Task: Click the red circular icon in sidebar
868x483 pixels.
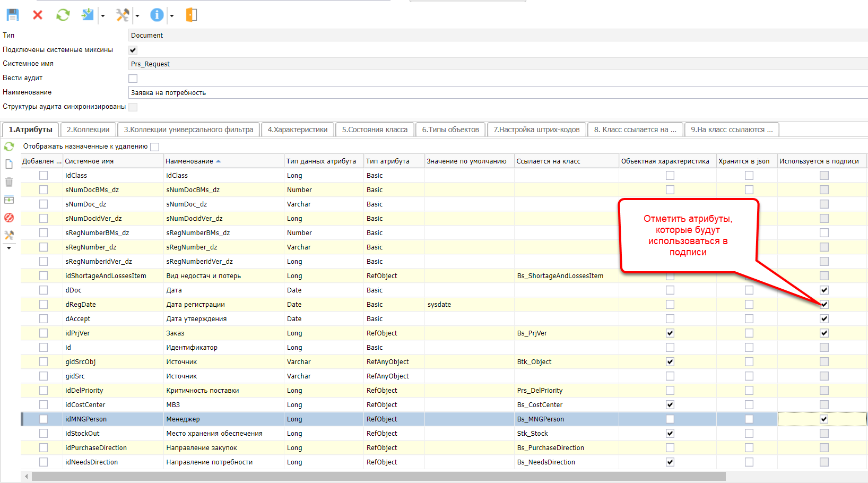Action: click(x=9, y=218)
